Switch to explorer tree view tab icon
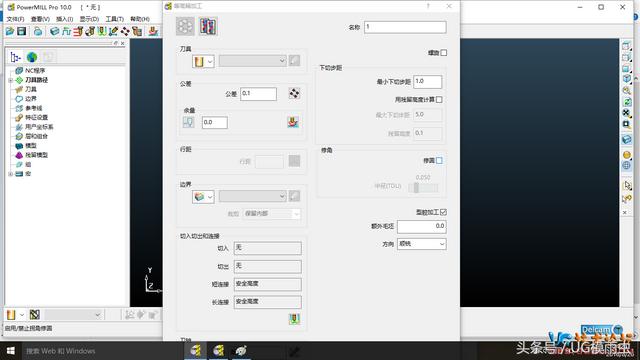Screen dimensions: 640x360 tap(16, 57)
